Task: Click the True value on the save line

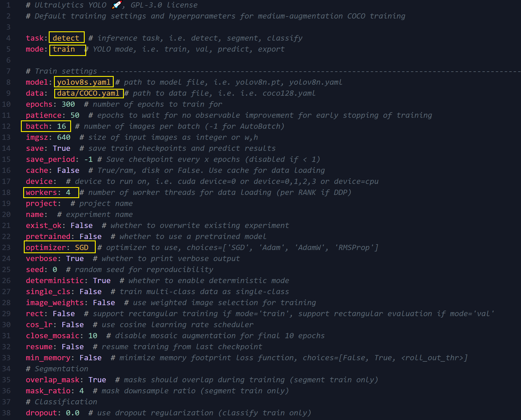Action: [61, 148]
